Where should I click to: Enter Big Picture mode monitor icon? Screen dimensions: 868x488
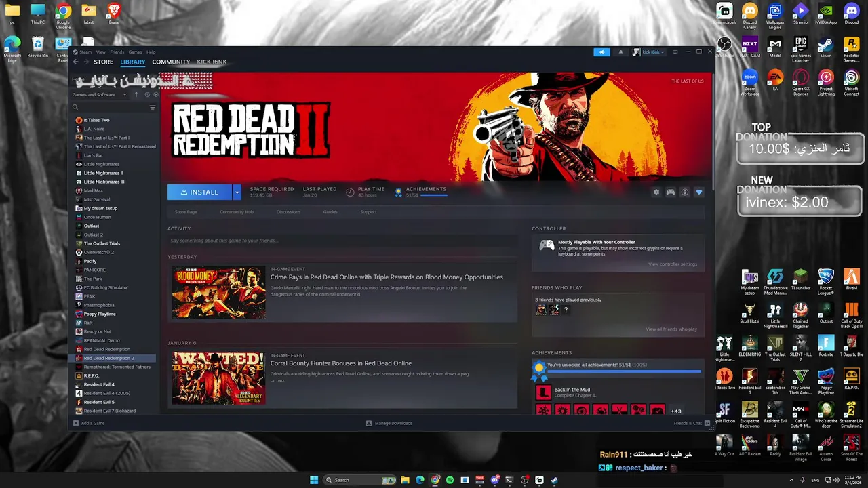[675, 52]
